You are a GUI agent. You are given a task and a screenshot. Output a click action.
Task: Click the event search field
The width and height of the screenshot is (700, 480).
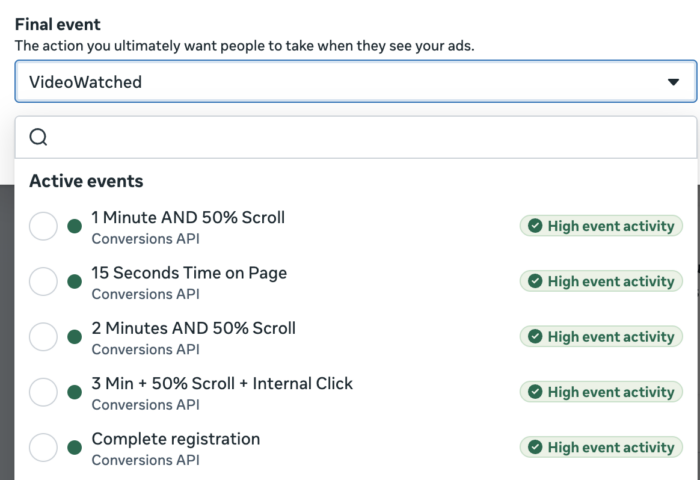coord(355,137)
